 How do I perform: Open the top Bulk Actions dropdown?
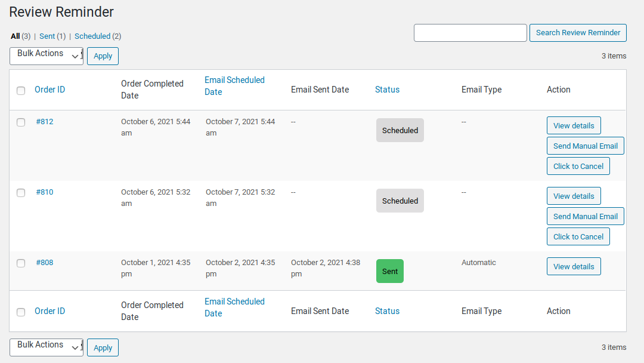[46, 56]
